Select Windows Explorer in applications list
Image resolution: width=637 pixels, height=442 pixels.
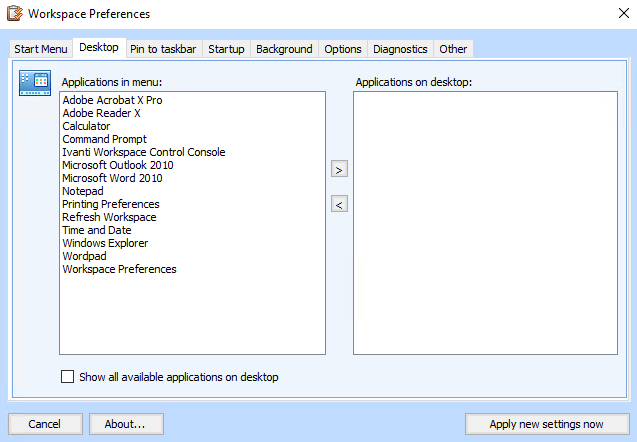point(105,243)
